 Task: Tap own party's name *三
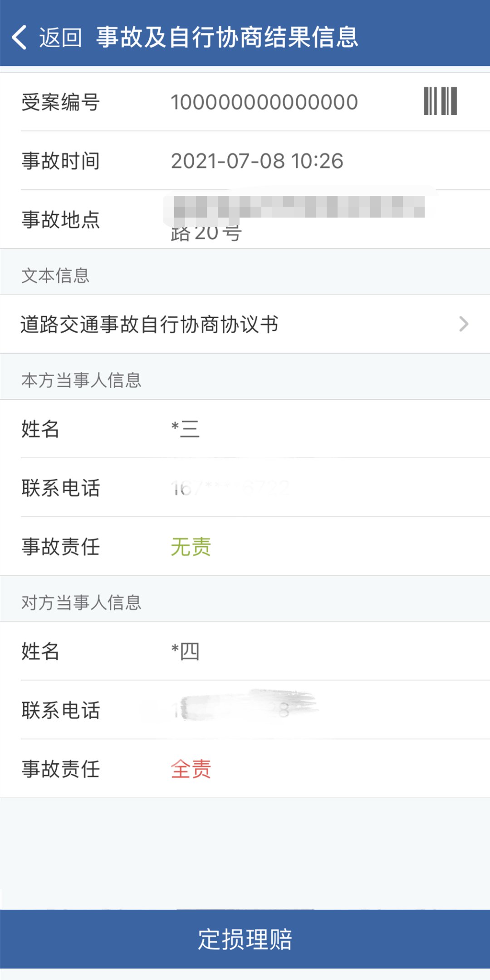point(186,429)
